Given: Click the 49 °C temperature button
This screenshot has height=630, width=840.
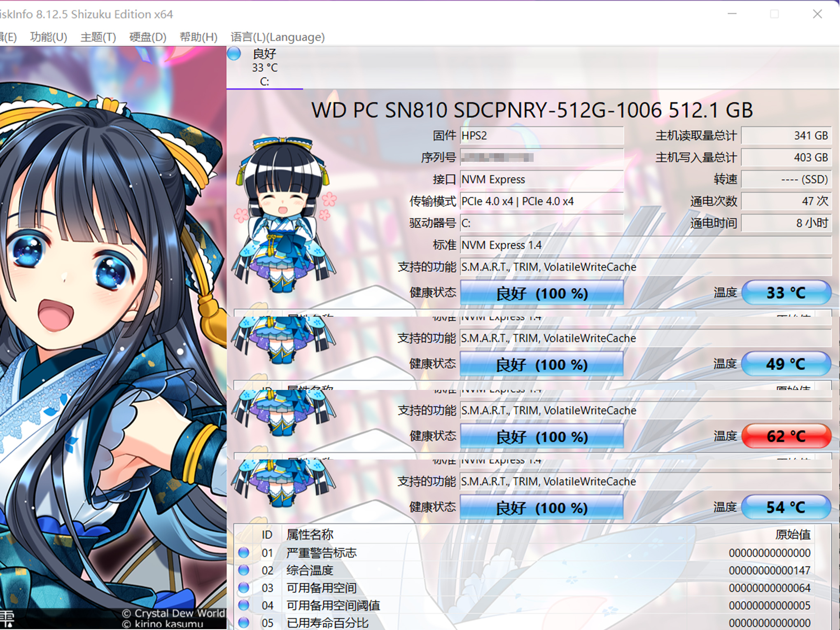Looking at the screenshot, I should [786, 364].
